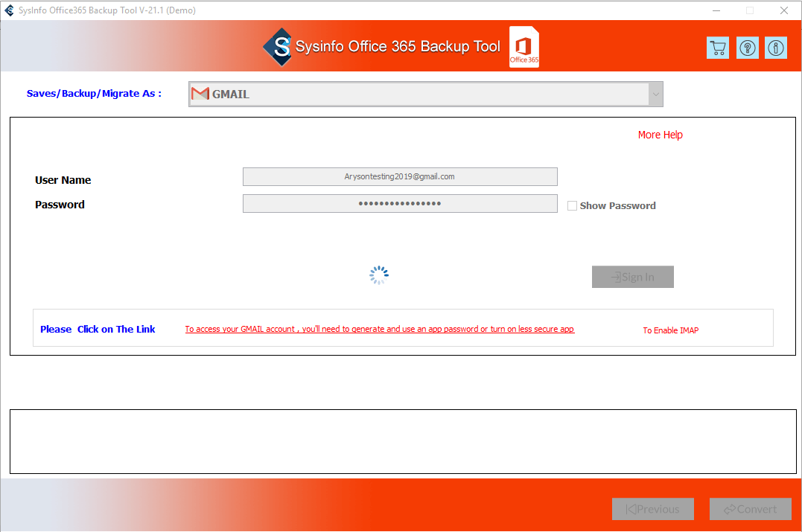Click the question mark help icon

(x=748, y=48)
